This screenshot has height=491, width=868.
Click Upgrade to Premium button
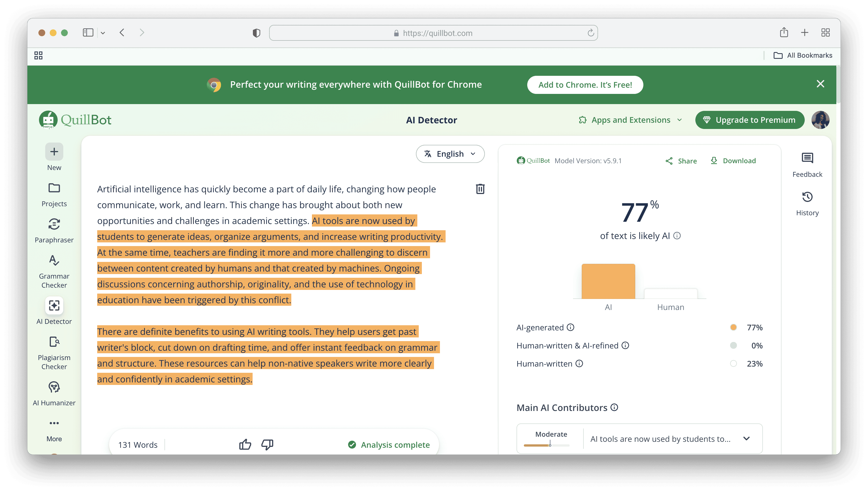point(750,120)
